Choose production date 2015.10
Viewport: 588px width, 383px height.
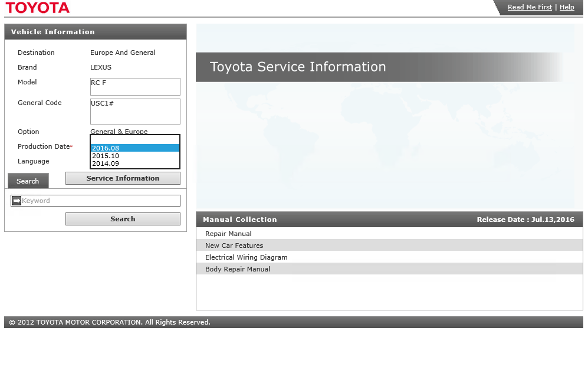(x=135, y=156)
